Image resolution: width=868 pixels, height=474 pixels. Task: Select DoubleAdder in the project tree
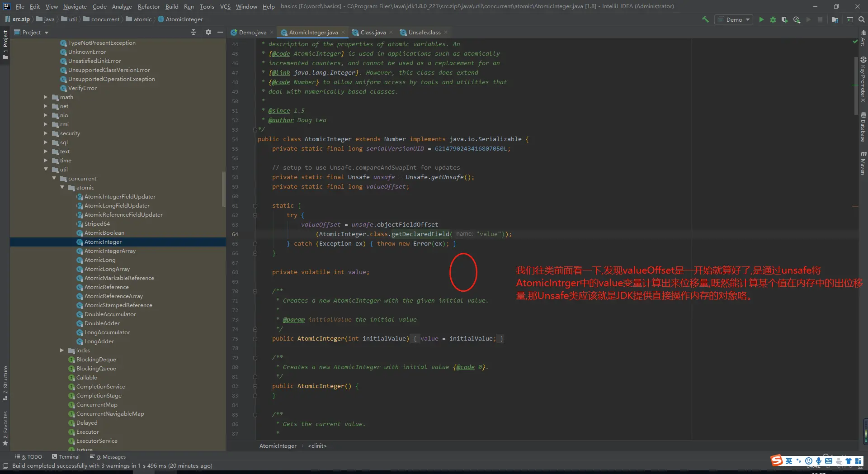tap(102, 323)
